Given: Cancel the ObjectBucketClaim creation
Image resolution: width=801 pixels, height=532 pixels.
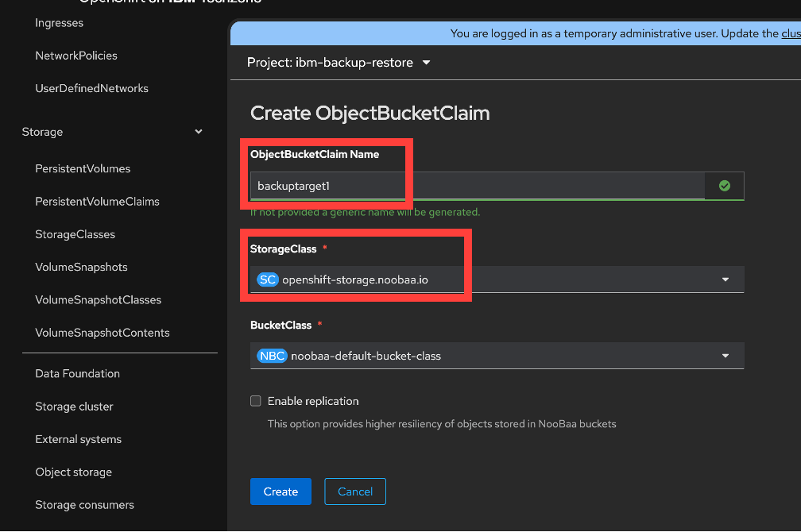Looking at the screenshot, I should (x=355, y=492).
